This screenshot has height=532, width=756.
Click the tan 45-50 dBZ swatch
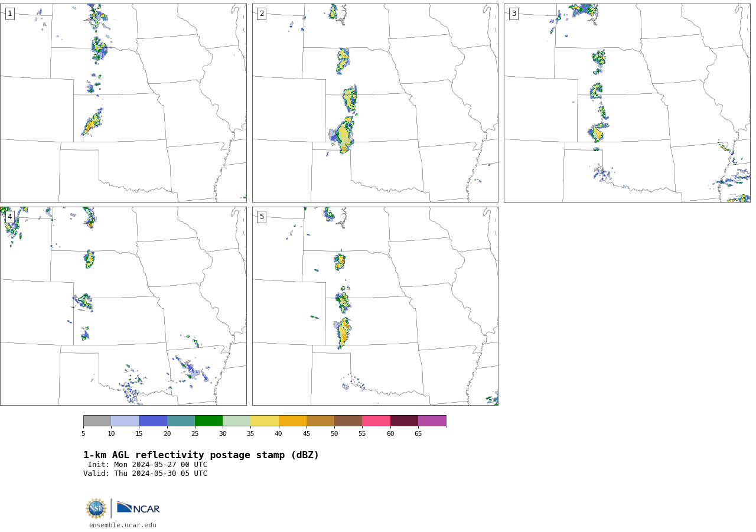point(320,420)
